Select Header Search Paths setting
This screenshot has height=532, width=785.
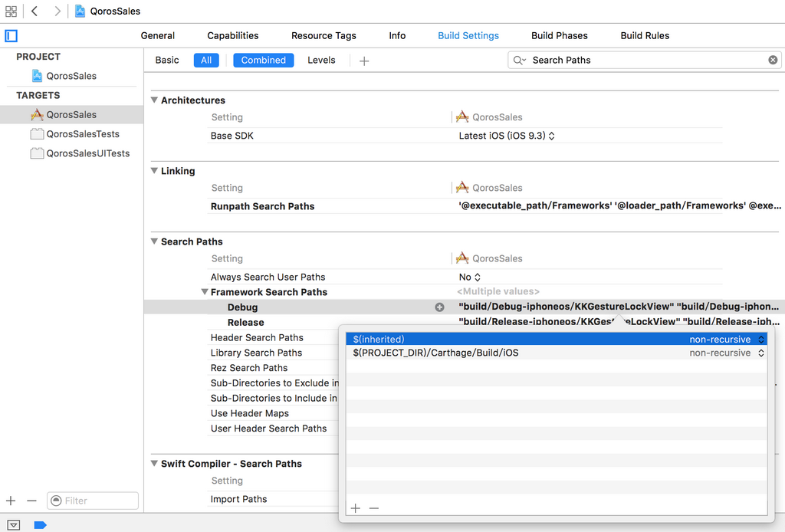pyautogui.click(x=257, y=338)
